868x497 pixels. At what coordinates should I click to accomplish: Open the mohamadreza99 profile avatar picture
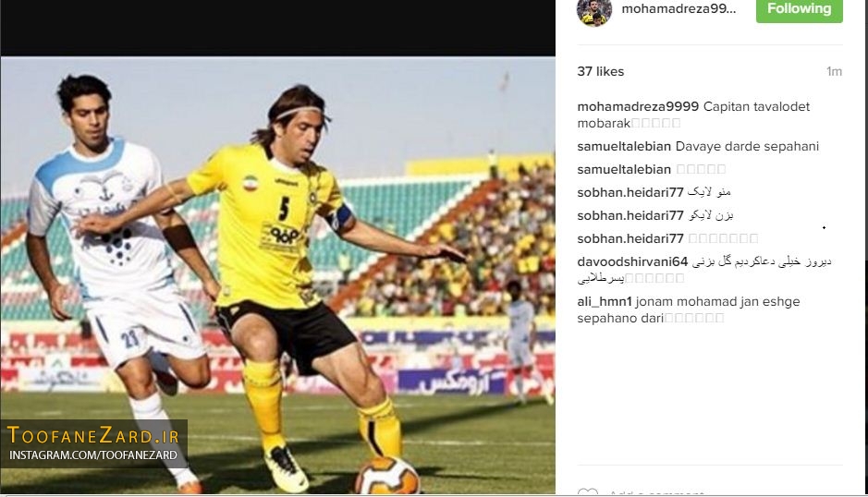594,12
